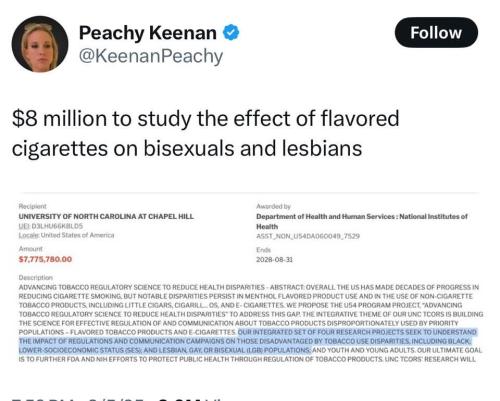
Task: Click the Description section label
Action: [x=36, y=277]
